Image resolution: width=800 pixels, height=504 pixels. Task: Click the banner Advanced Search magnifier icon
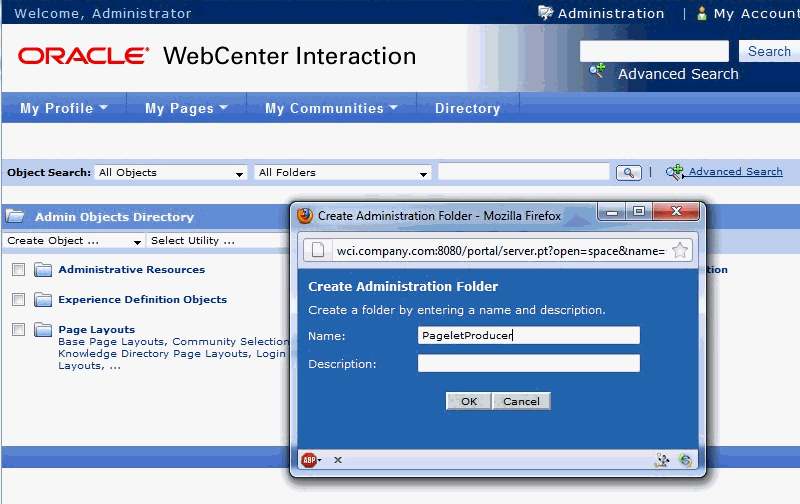tap(597, 71)
